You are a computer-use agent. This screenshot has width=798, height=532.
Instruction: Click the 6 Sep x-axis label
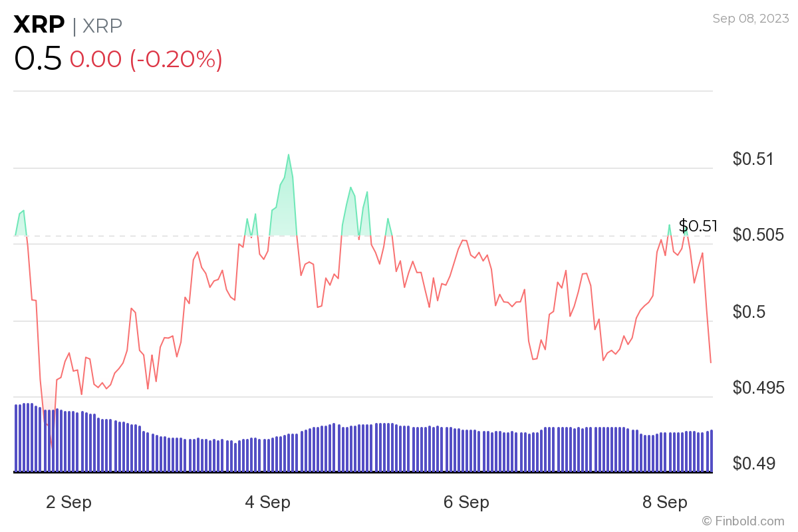466,503
